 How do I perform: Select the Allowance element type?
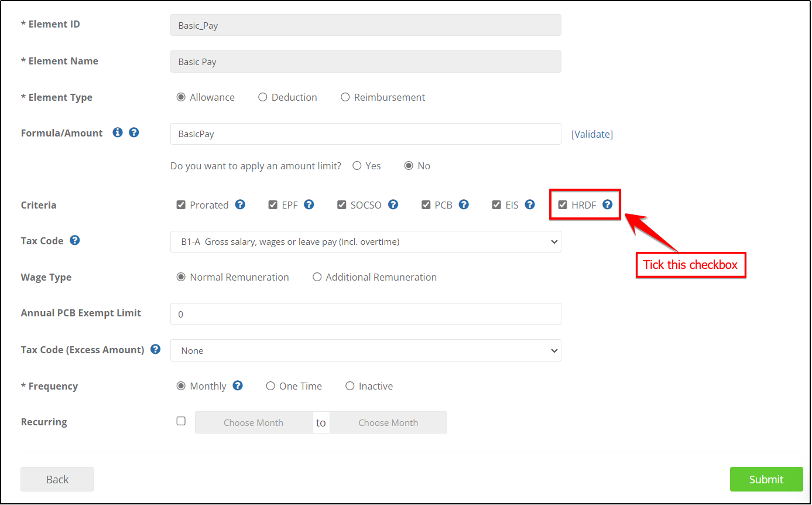tap(181, 97)
